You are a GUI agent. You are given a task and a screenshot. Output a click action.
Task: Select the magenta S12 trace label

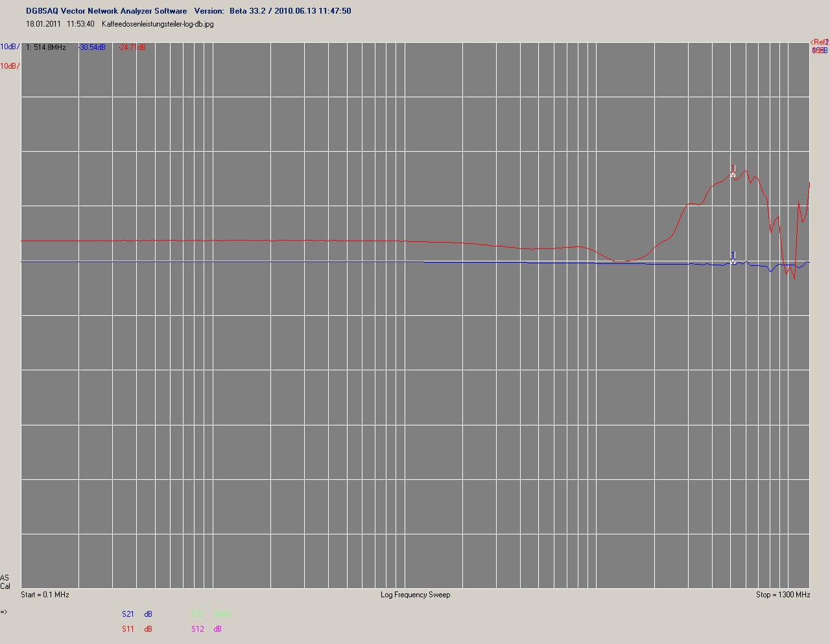(198, 629)
